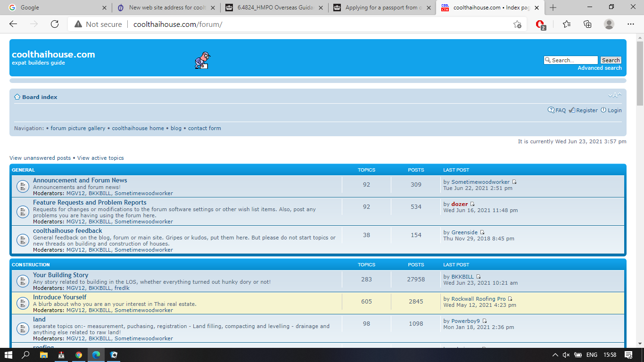Switch to 6.4824_HMPO Overseas Guidance tab
This screenshot has height=362, width=644.
click(275, 8)
